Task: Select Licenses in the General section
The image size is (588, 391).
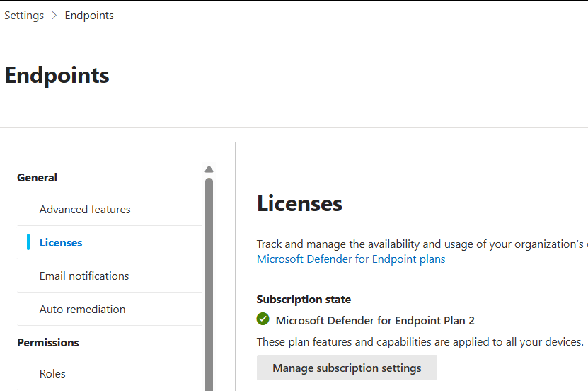Action: pyautogui.click(x=61, y=243)
